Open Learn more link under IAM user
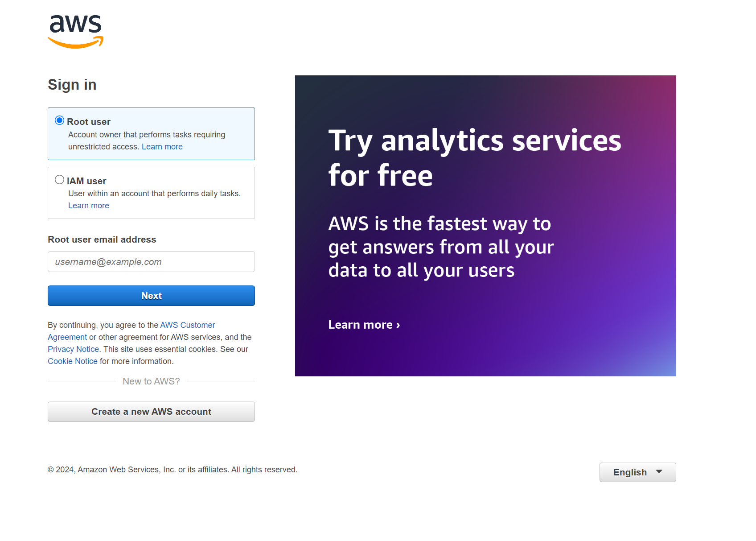 [x=88, y=206]
